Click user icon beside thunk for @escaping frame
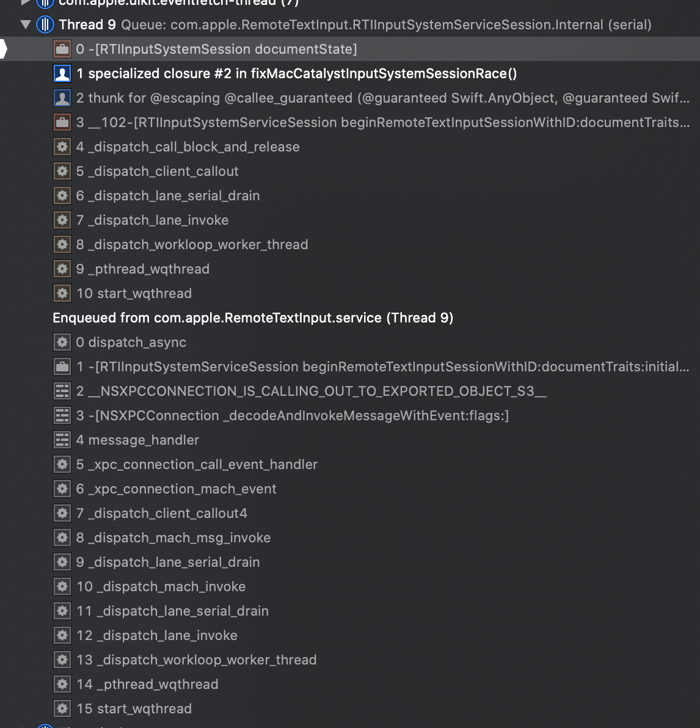 pos(62,98)
